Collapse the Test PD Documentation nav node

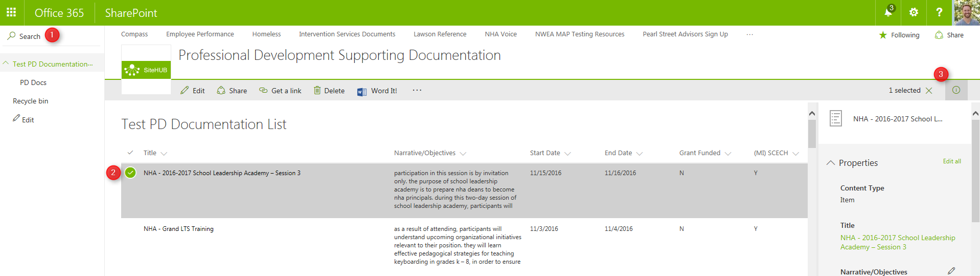(x=6, y=63)
